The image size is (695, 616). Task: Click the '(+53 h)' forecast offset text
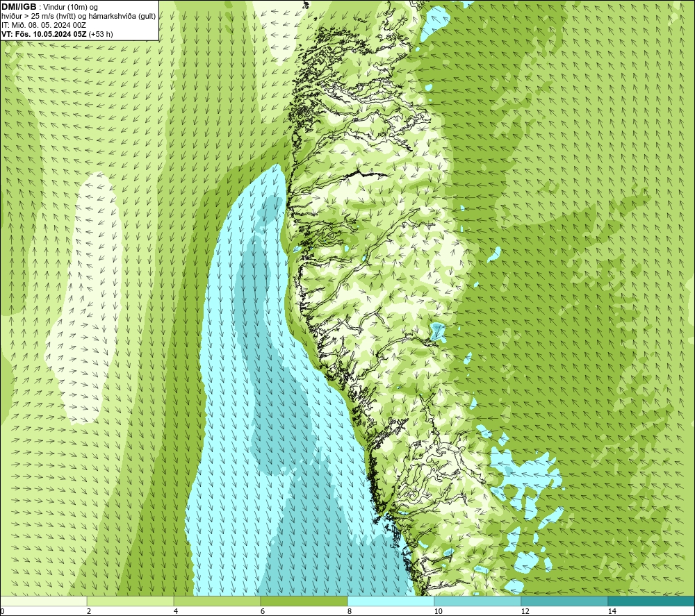pyautogui.click(x=101, y=34)
